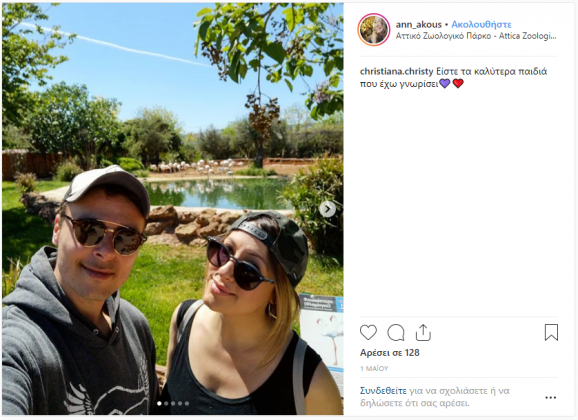Click the zoo selfie photo
Viewport: 578px width, 420px height.
pyautogui.click(x=173, y=209)
